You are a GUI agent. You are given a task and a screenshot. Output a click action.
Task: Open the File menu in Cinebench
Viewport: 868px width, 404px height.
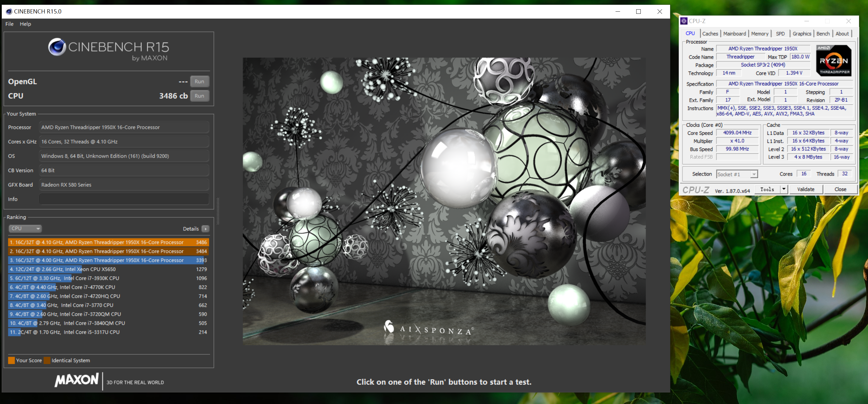[9, 24]
